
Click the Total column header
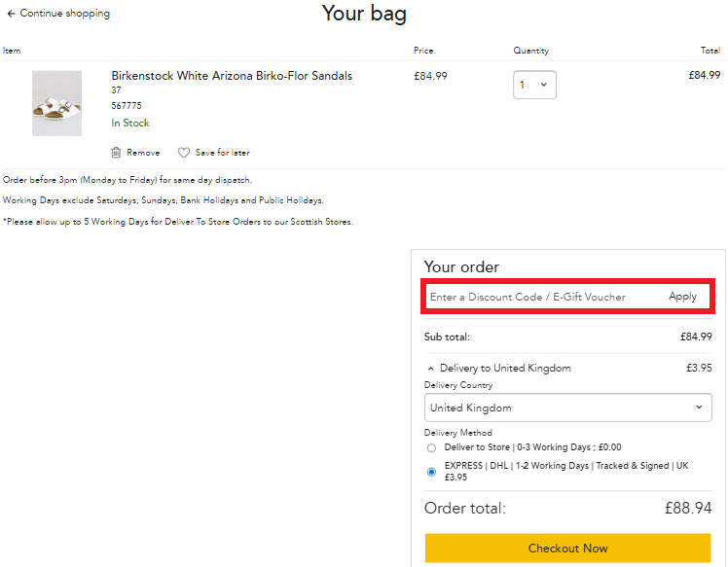710,51
